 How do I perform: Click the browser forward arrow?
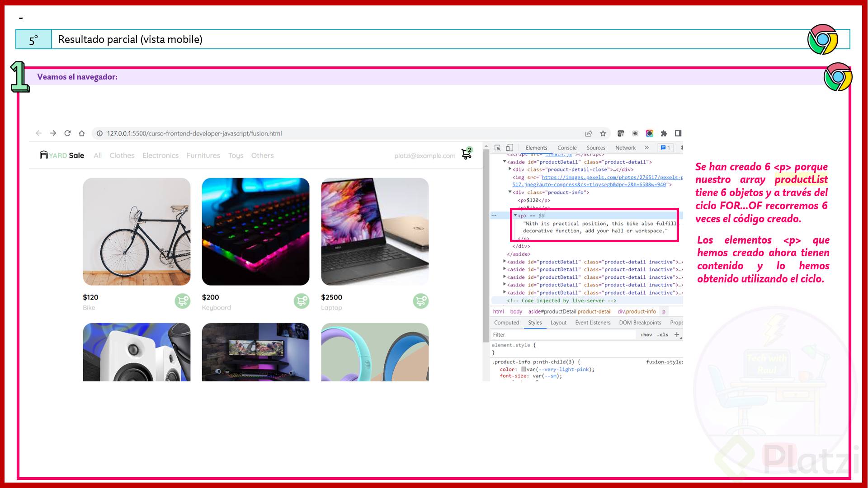(53, 133)
